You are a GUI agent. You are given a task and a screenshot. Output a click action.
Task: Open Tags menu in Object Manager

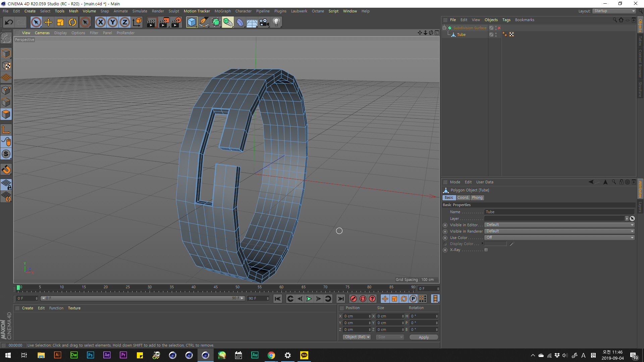[x=506, y=20]
